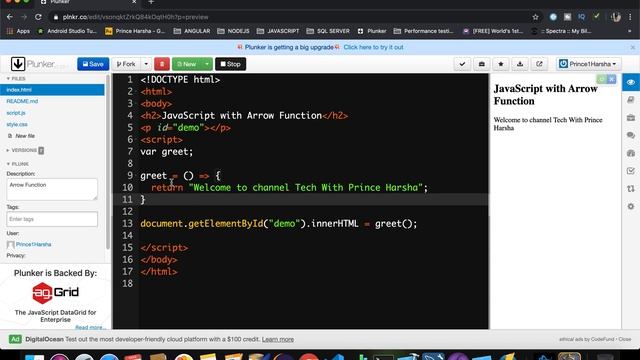Open Apps bookmark
640x360 pixels.
(x=18, y=31)
